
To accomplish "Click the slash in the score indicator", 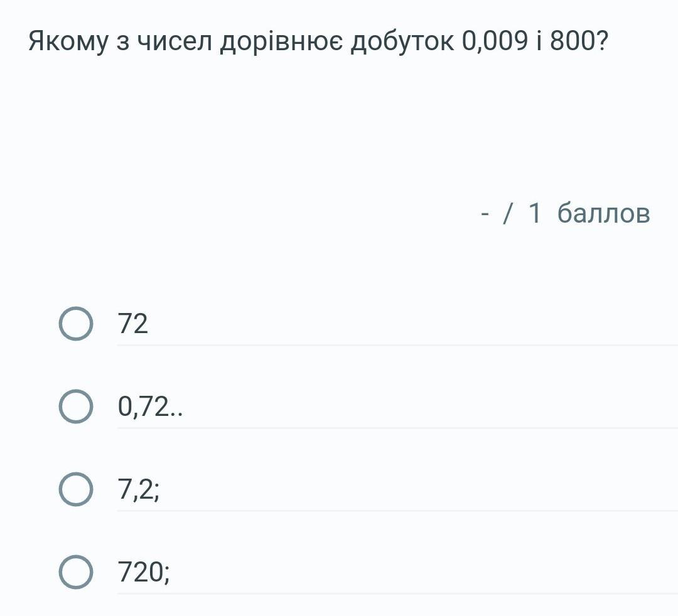I will point(507,213).
